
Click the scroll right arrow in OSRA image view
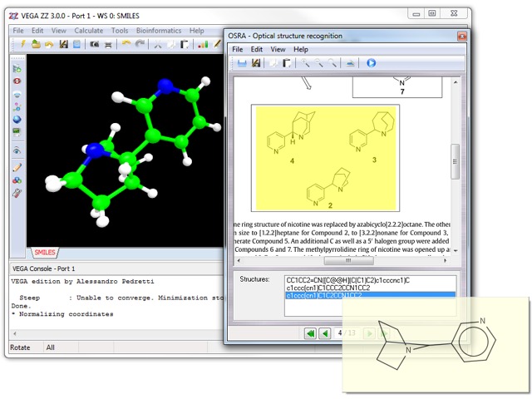446,260
